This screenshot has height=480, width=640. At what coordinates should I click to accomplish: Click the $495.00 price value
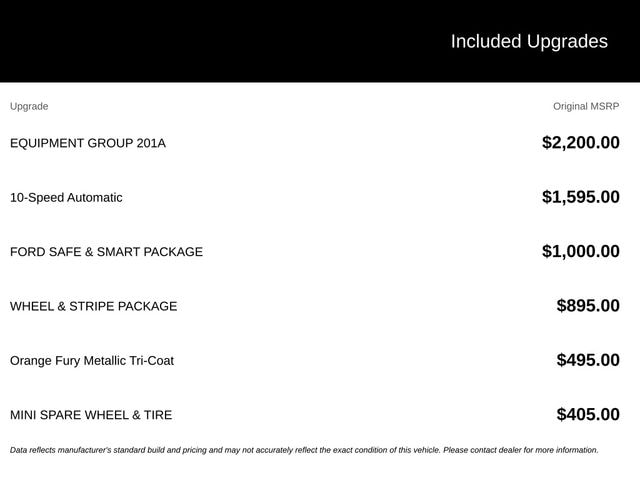click(588, 360)
